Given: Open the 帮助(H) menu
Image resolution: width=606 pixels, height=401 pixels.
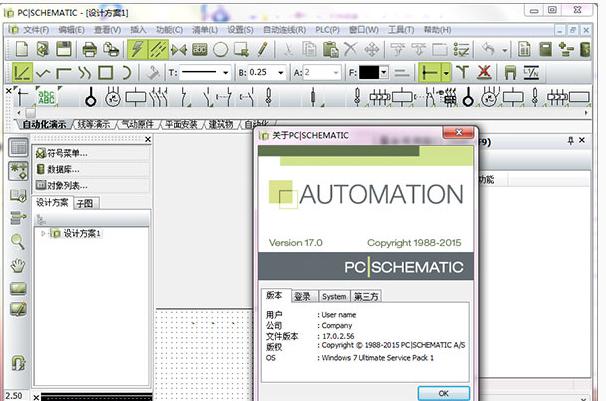Looking at the screenshot, I should point(437,30).
